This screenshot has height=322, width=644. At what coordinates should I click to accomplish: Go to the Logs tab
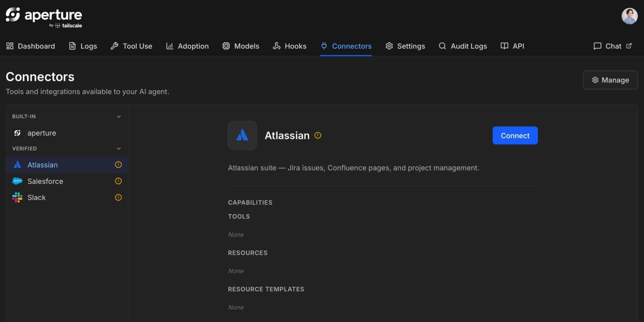(x=83, y=46)
